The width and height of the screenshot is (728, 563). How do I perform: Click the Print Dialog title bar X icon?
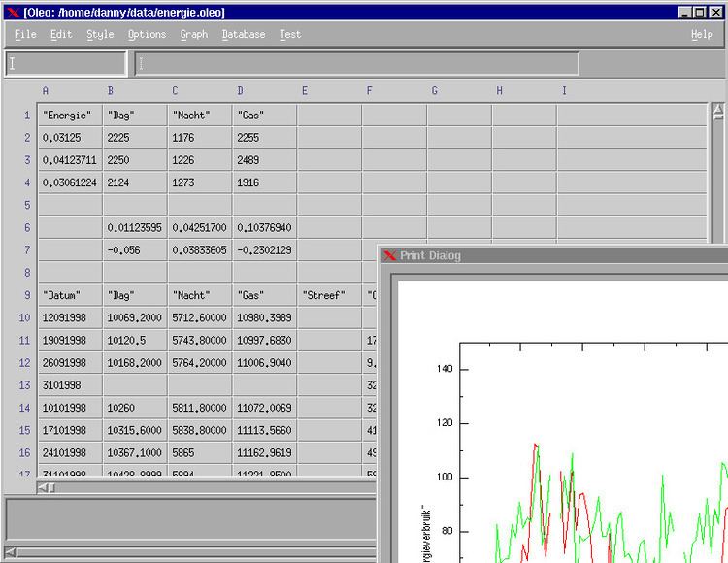click(389, 255)
